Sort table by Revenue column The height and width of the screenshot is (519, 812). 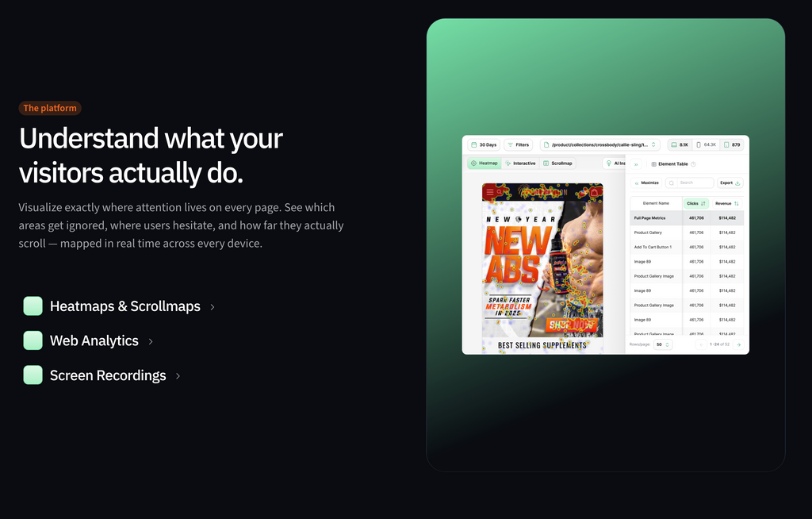click(727, 203)
